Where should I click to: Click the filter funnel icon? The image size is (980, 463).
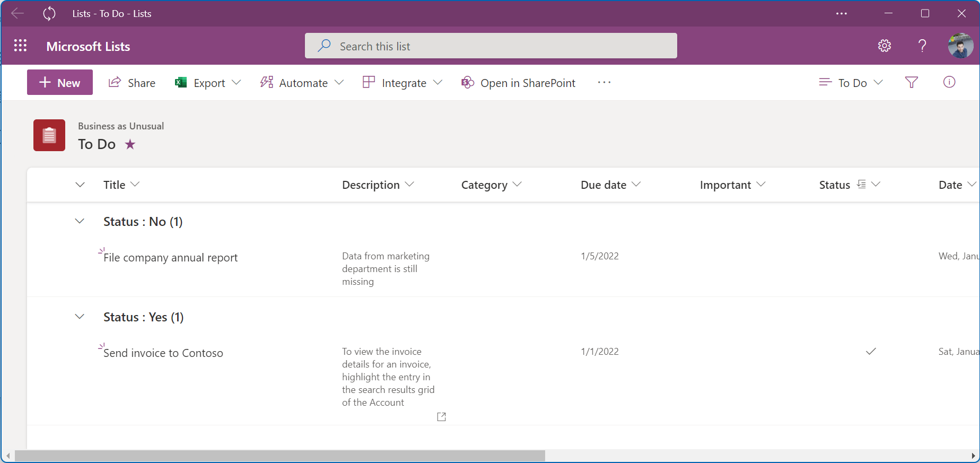click(x=912, y=82)
